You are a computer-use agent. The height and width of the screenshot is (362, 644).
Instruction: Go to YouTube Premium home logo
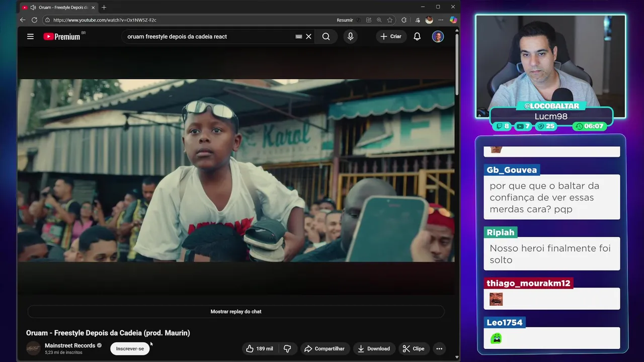62,36
